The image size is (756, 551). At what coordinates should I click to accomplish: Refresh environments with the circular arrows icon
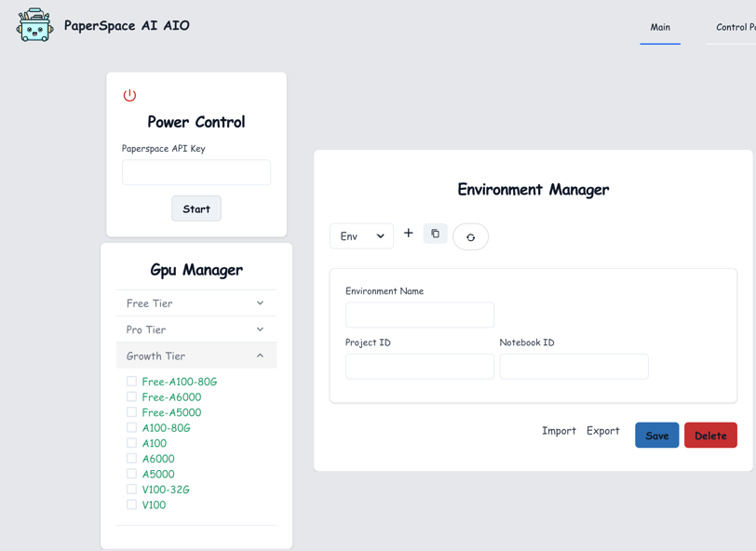(x=470, y=236)
